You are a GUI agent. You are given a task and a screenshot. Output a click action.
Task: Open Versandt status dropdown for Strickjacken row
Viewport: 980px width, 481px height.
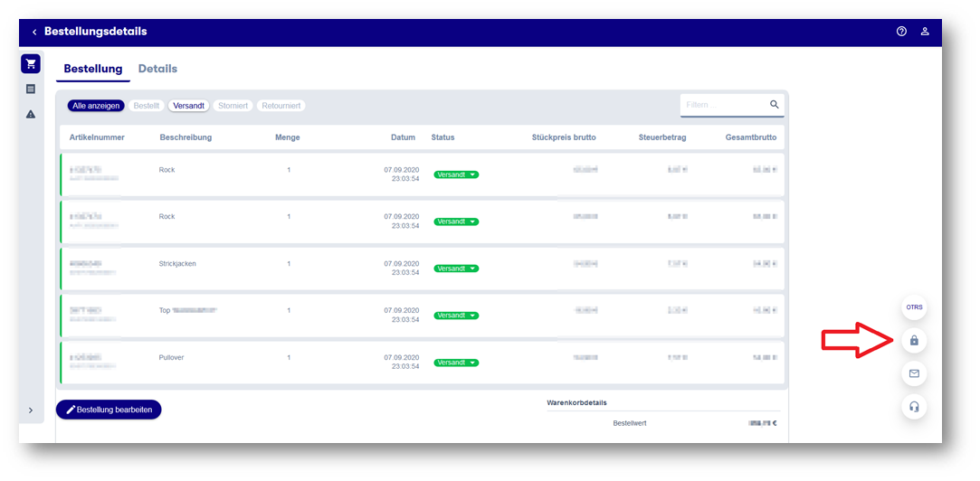(x=456, y=269)
